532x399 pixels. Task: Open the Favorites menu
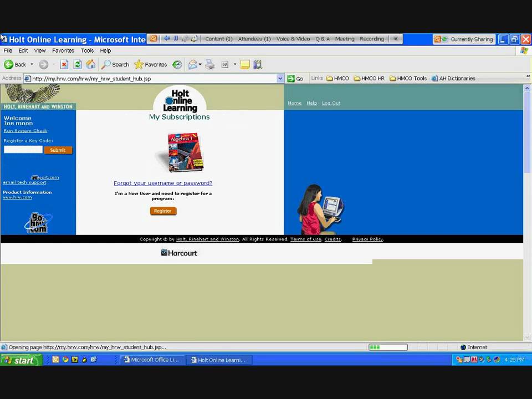pyautogui.click(x=63, y=50)
